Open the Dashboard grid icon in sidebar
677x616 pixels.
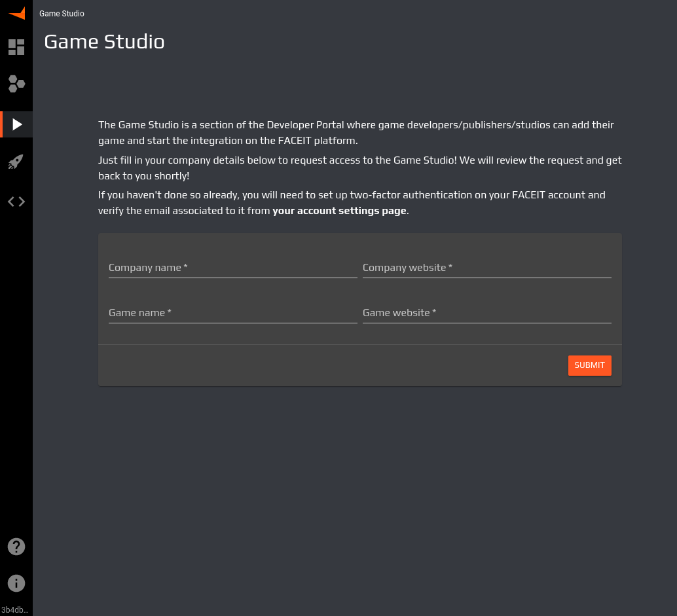[16, 47]
